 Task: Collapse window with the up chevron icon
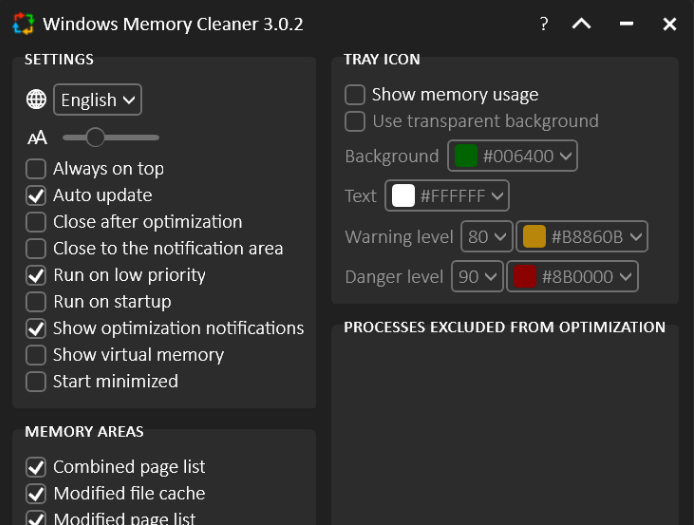point(581,24)
